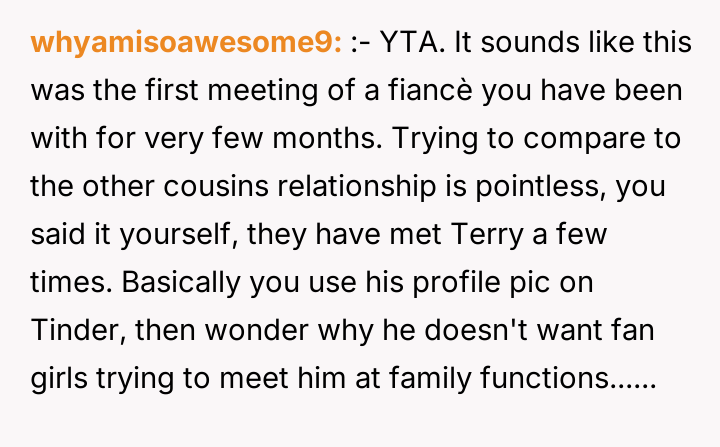Click the phrase 'profile pic'

coord(500,282)
